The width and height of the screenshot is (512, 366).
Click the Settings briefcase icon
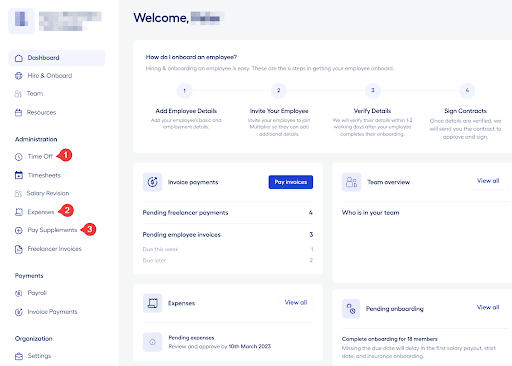click(x=19, y=356)
